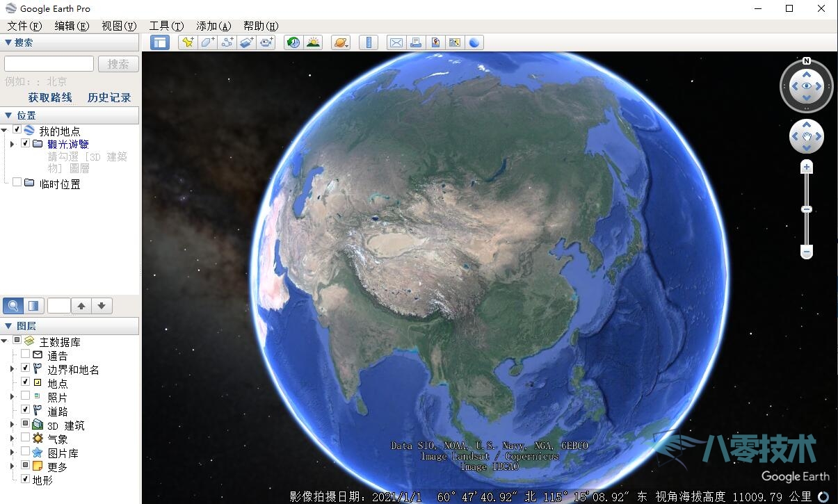Uncheck the 我的地点 checkbox
This screenshot has width=838, height=504.
tap(17, 130)
